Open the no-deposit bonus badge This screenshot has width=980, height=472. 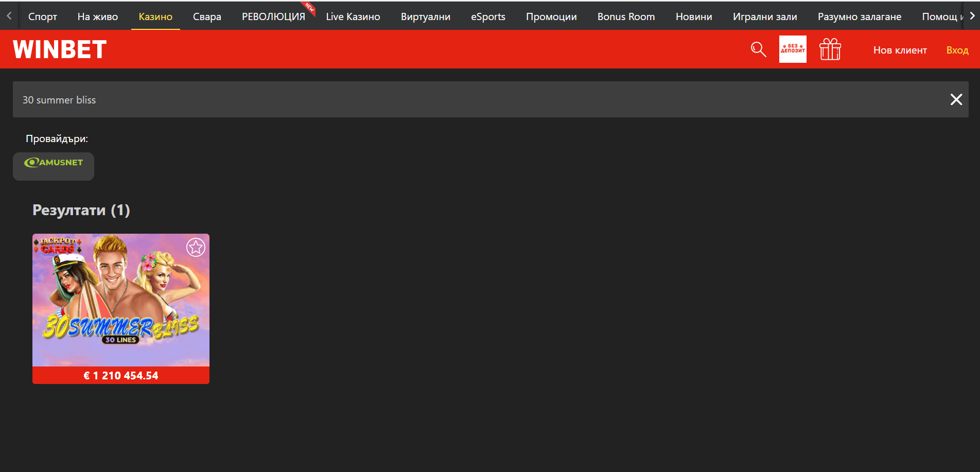793,49
